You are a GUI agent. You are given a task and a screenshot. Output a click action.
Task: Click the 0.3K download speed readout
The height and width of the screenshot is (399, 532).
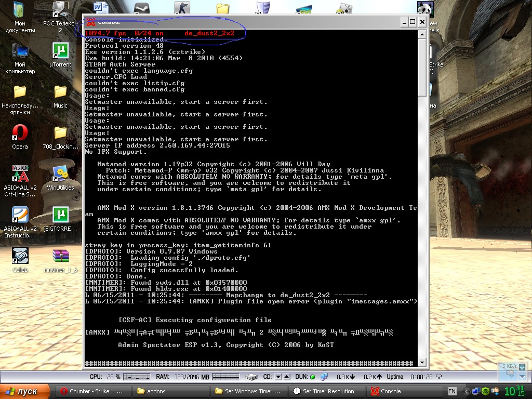coord(345,377)
